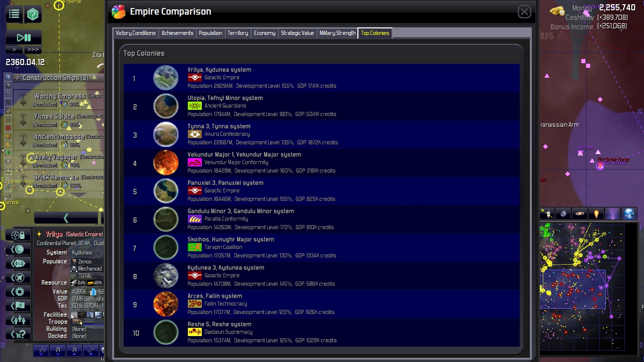Click Tynna 3 planet thumbnail
This screenshot has height=362, width=644.
coord(166,134)
